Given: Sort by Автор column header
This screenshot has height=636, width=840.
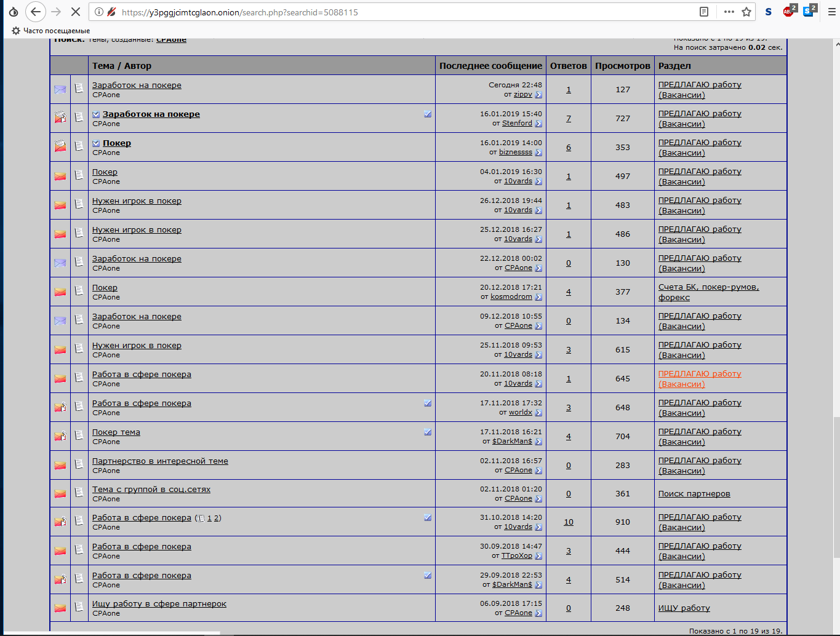Looking at the screenshot, I should pyautogui.click(x=138, y=66).
